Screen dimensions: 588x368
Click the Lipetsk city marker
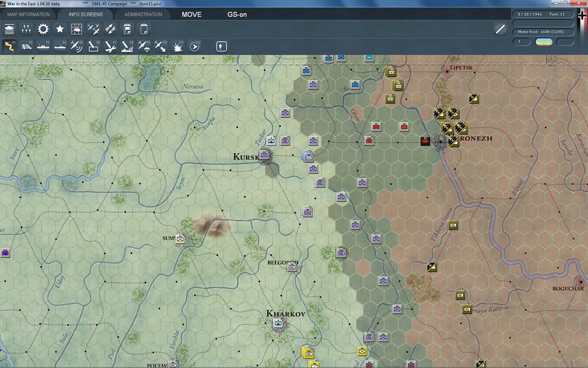point(447,71)
